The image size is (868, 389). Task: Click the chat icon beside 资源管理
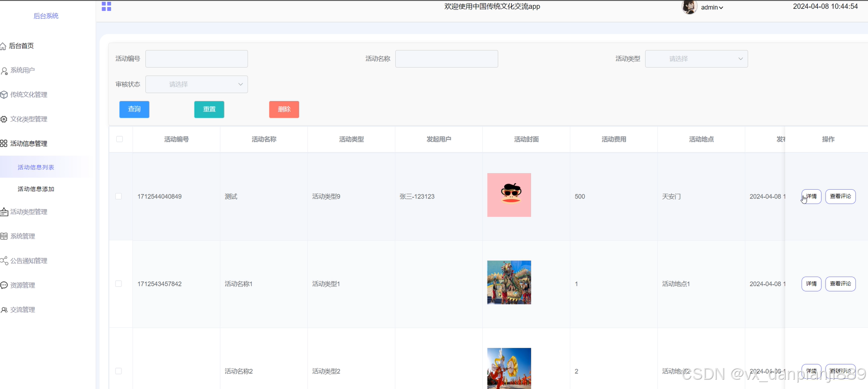4,285
